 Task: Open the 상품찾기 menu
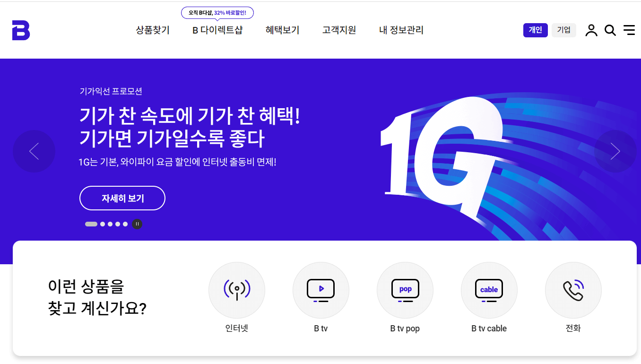(x=153, y=30)
